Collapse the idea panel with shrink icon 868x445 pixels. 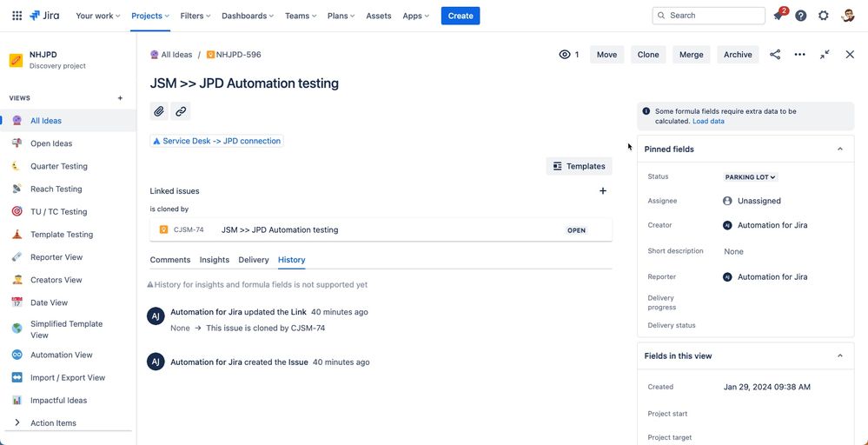pyautogui.click(x=825, y=54)
